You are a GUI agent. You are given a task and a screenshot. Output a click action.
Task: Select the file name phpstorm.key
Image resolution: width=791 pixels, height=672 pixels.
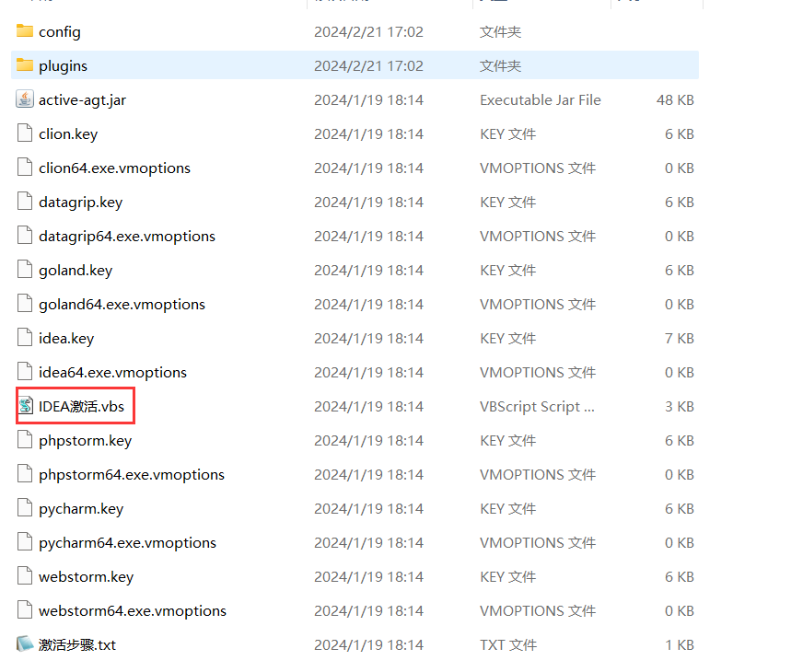(x=86, y=441)
